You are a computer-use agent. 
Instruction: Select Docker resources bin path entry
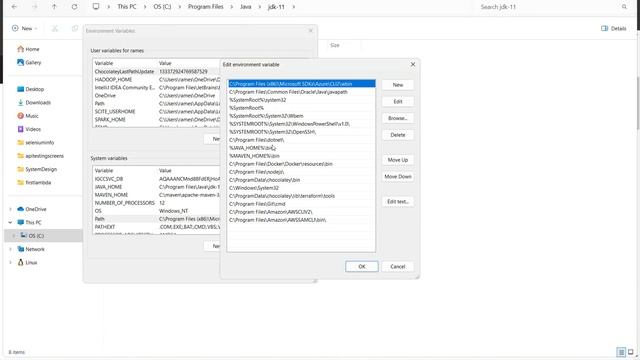click(301, 164)
